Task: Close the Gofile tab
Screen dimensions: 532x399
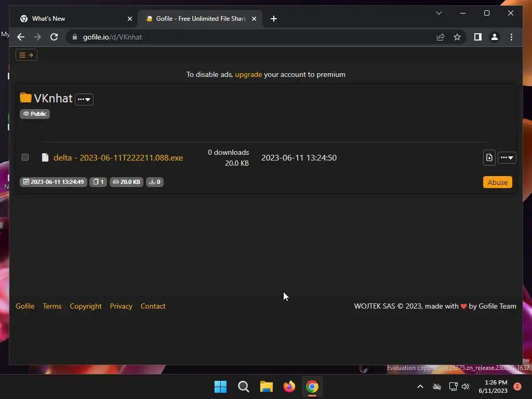Action: 254,19
